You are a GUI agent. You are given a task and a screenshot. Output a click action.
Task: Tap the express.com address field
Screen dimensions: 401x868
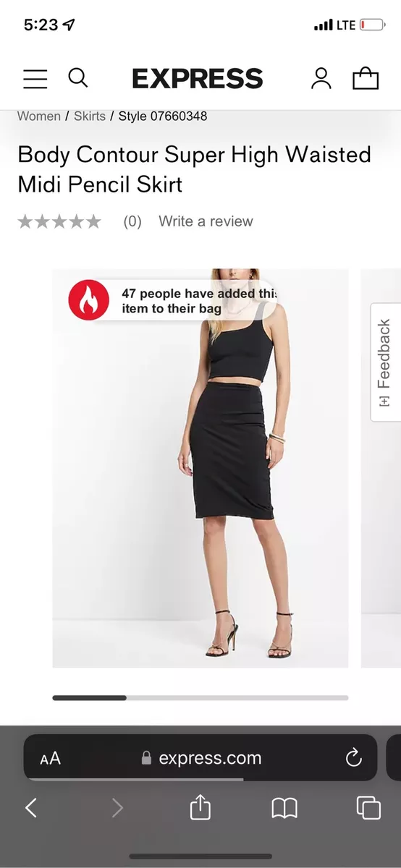tap(200, 758)
